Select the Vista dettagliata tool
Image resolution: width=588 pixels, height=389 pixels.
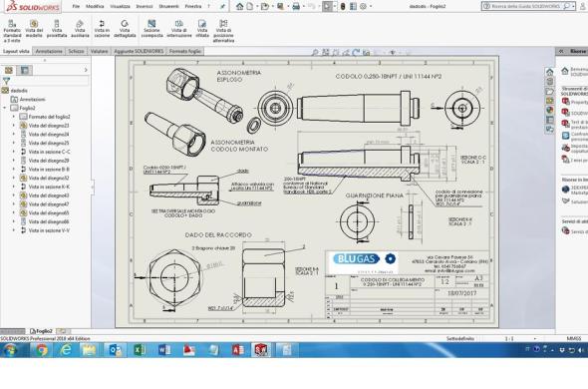pos(125,29)
